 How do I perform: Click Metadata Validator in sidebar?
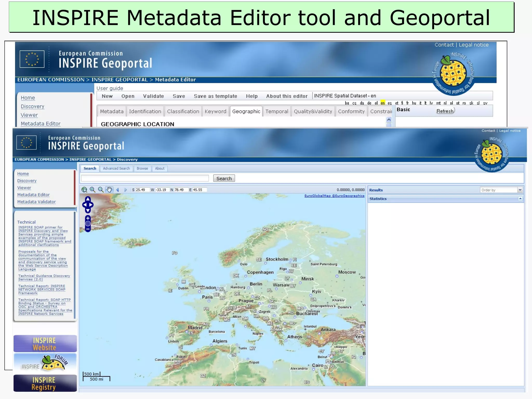point(36,202)
